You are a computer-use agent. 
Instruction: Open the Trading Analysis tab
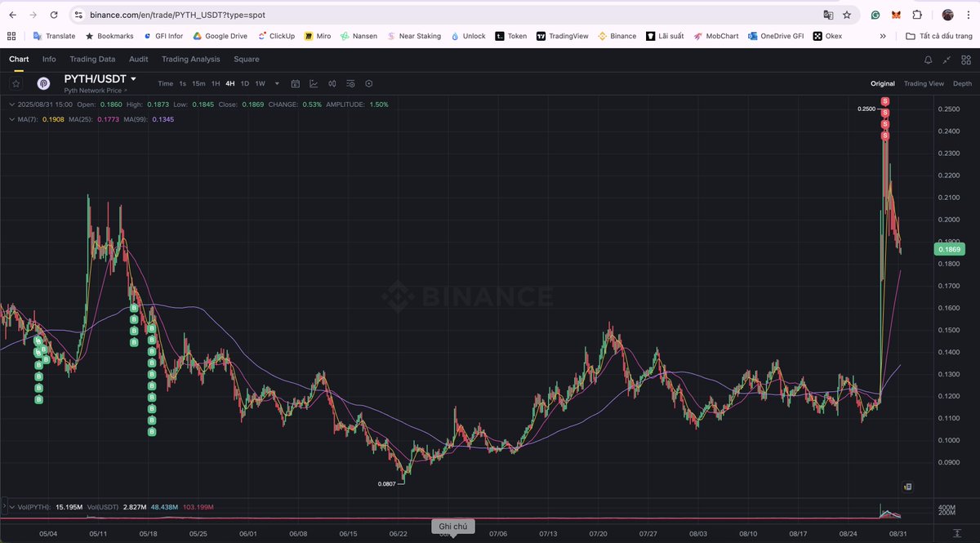(x=191, y=59)
